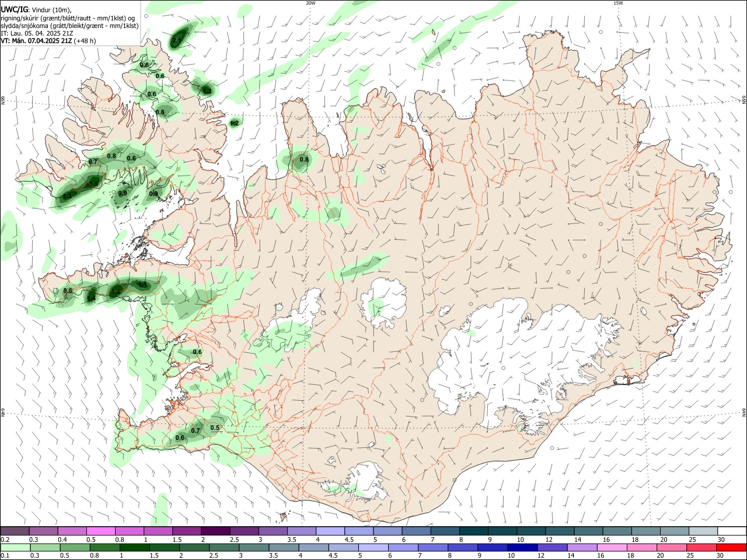Click the bright red 30 rain swatch
The width and height of the screenshot is (747, 560).
tap(731, 547)
